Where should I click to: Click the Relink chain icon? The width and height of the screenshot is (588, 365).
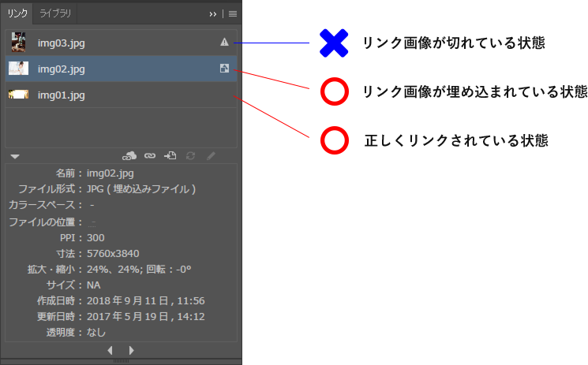149,156
